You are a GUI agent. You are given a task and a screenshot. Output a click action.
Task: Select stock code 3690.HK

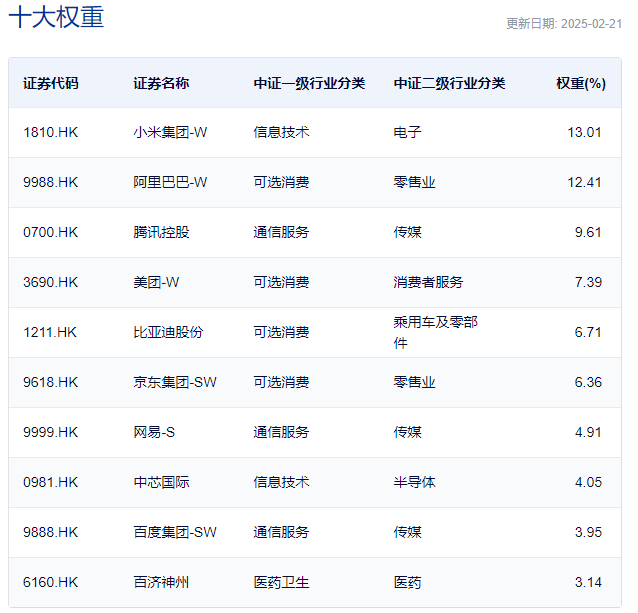tap(50, 282)
